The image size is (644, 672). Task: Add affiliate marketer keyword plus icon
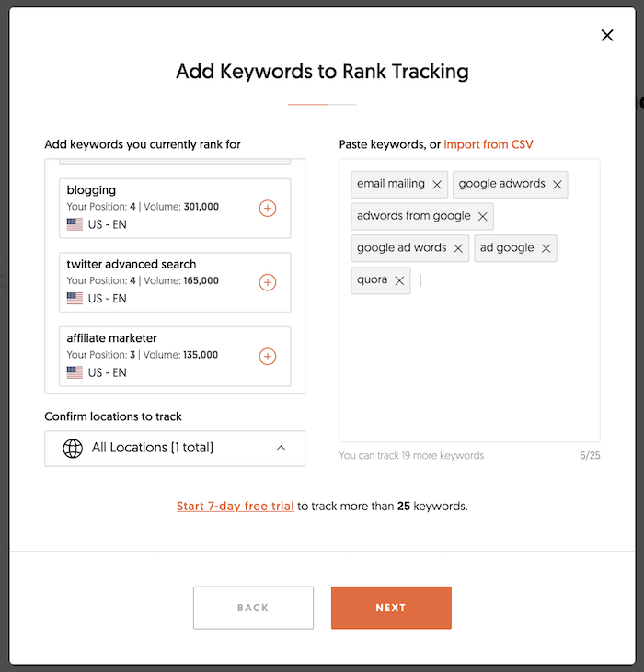coord(268,356)
